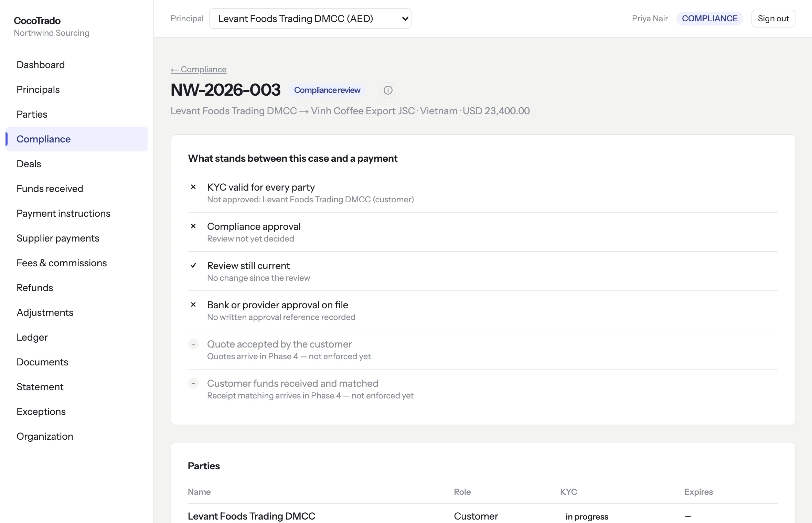Click the CocoTrado logo text
This screenshot has height=523, width=812.
pos(37,21)
